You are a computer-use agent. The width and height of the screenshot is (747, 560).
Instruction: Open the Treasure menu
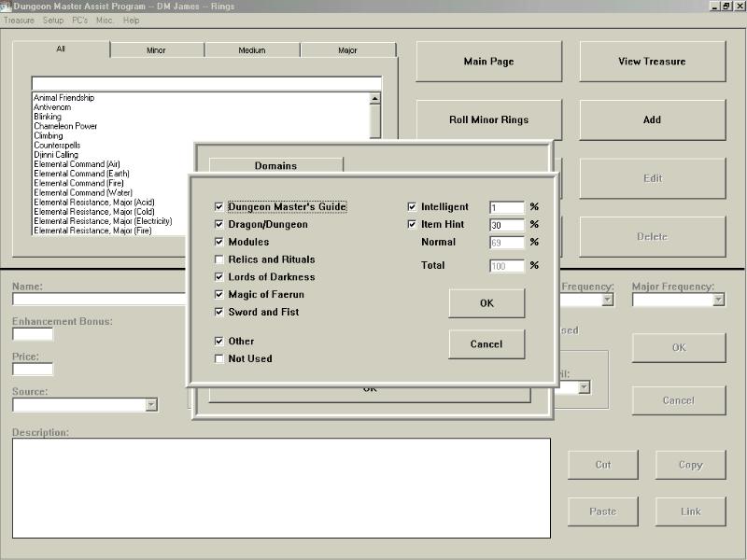(x=19, y=20)
